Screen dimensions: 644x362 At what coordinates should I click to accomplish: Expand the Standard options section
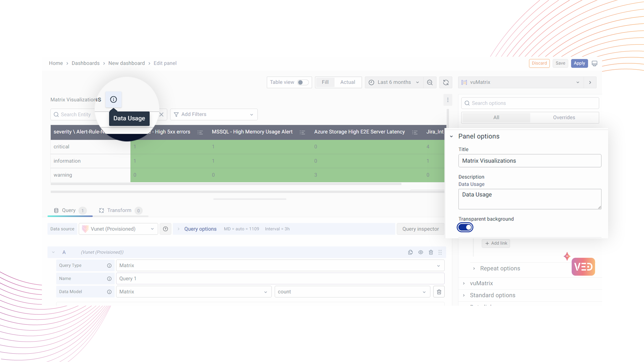(492, 295)
